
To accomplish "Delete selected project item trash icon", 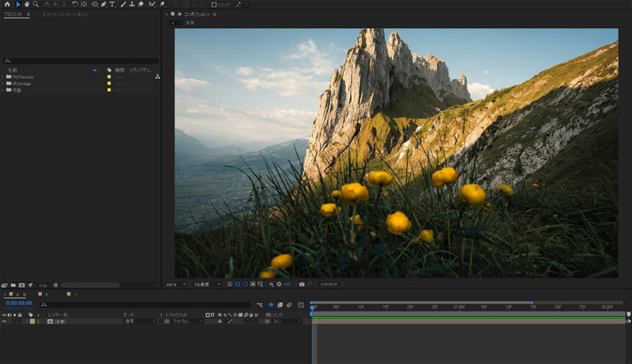I will coord(55,285).
